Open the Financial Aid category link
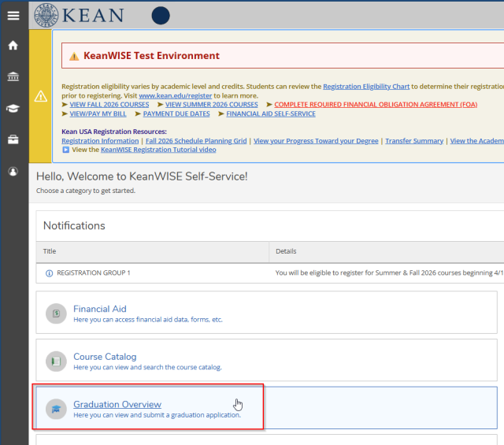Viewport: 504px width, 445px height. point(100,309)
